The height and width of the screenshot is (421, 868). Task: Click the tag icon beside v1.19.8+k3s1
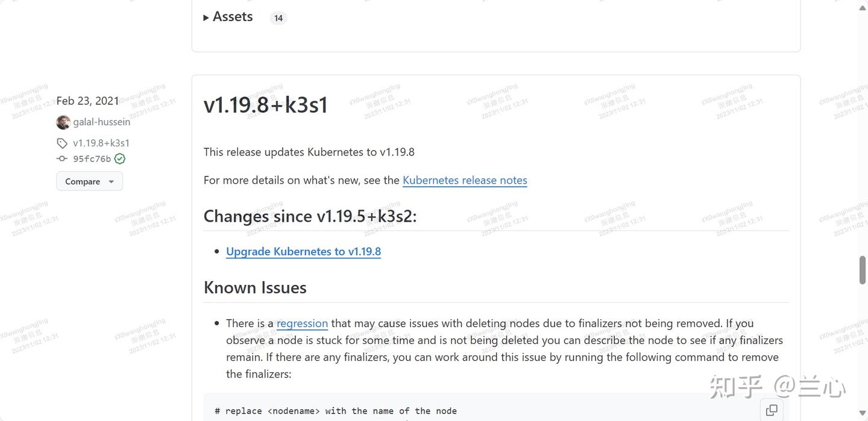pyautogui.click(x=61, y=143)
